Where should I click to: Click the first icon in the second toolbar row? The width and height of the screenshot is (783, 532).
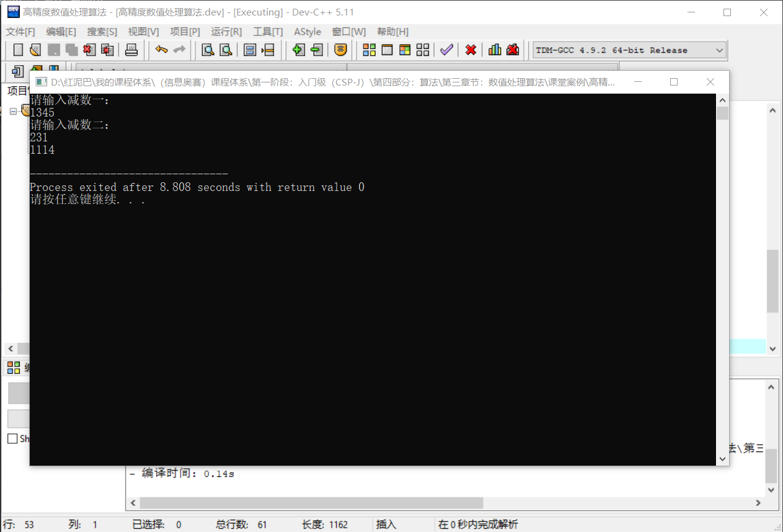pos(17,71)
